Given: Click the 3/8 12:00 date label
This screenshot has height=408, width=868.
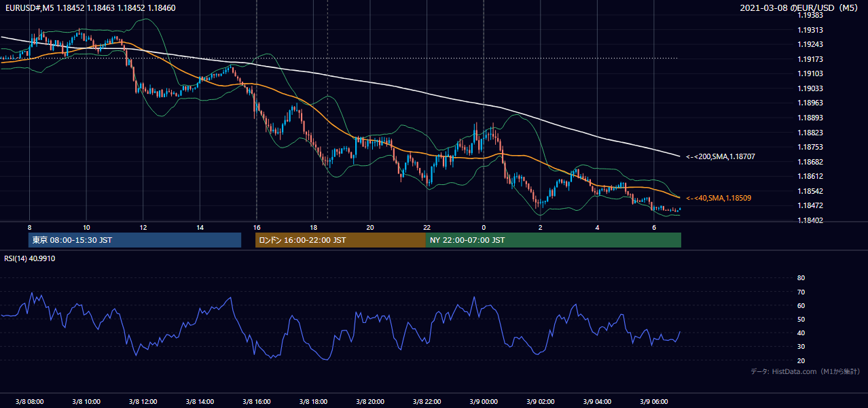Looking at the screenshot, I should click(143, 401).
